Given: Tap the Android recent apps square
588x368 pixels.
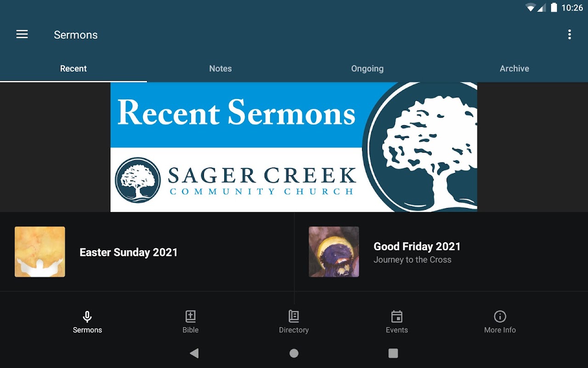Looking at the screenshot, I should [393, 353].
